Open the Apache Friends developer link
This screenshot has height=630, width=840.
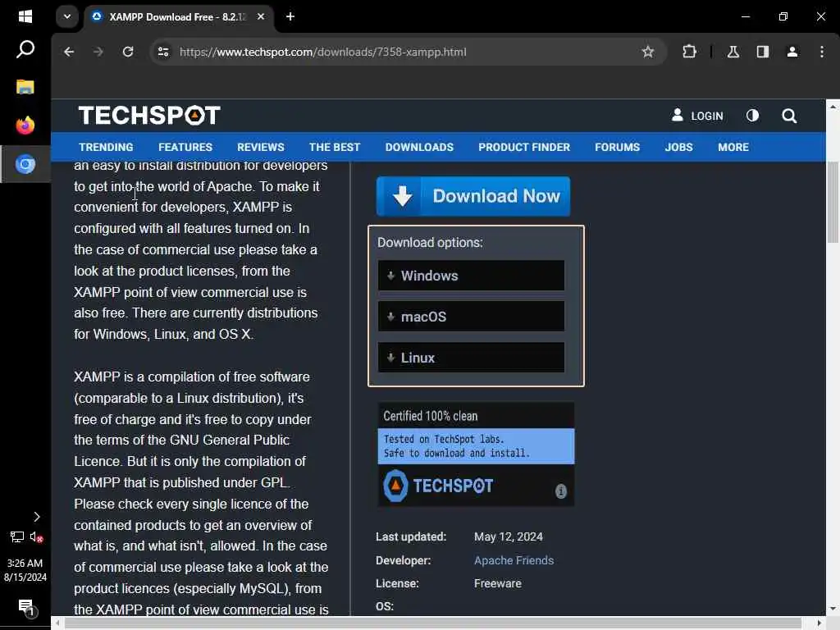tap(514, 560)
